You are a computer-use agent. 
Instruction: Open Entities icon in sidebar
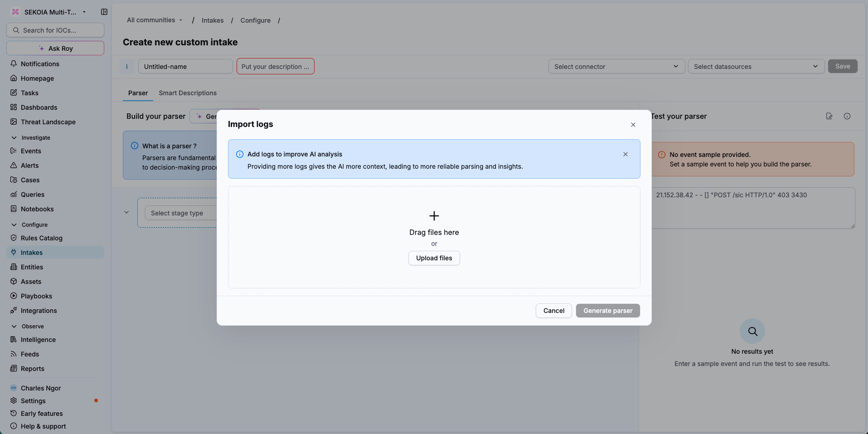pos(14,267)
